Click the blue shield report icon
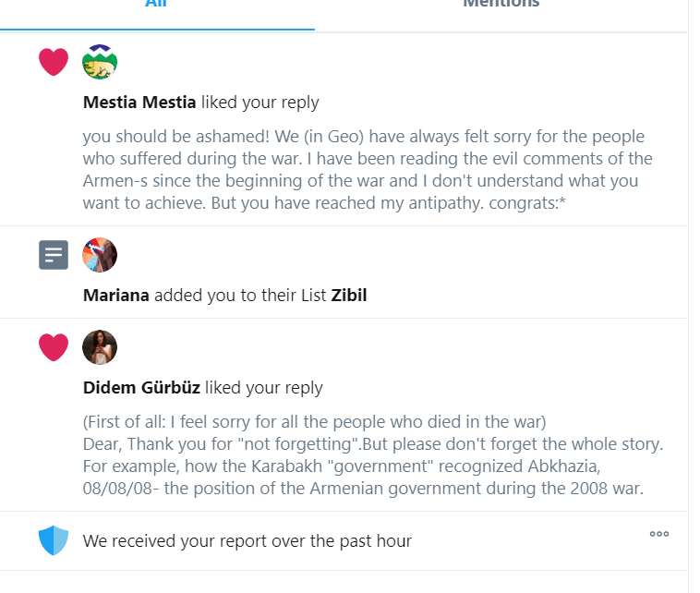Viewport: 700px width, 593px height. [54, 540]
